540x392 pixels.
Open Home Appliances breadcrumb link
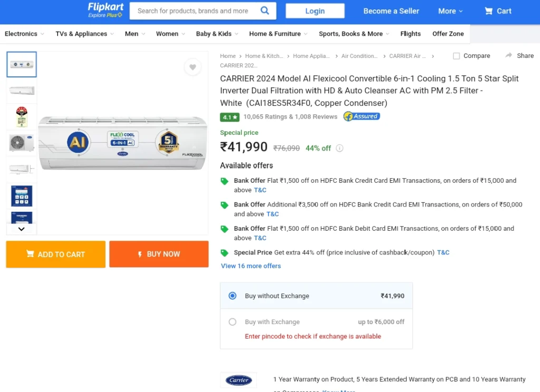(311, 56)
